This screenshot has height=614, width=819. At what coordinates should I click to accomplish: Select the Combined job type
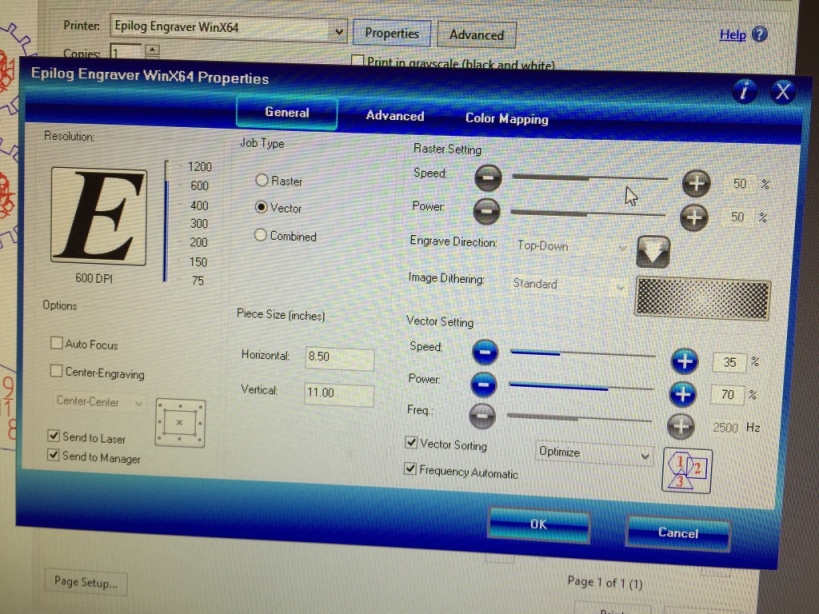coord(260,235)
